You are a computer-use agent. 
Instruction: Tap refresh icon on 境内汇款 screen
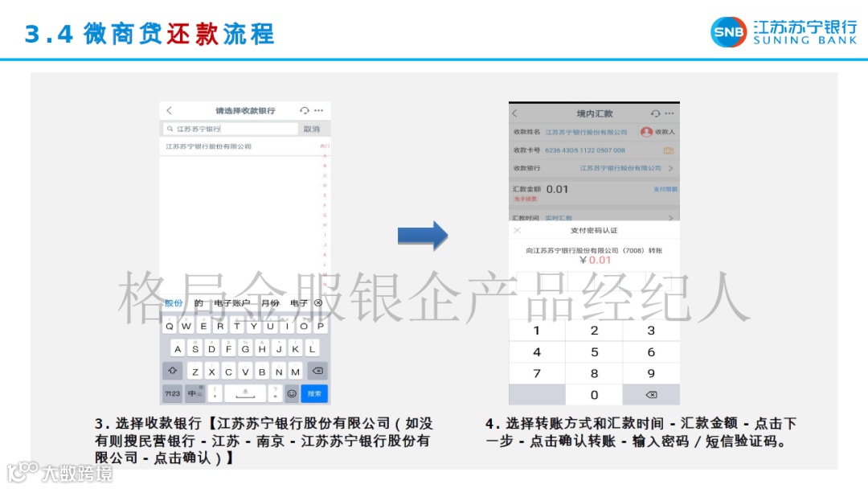pos(656,113)
